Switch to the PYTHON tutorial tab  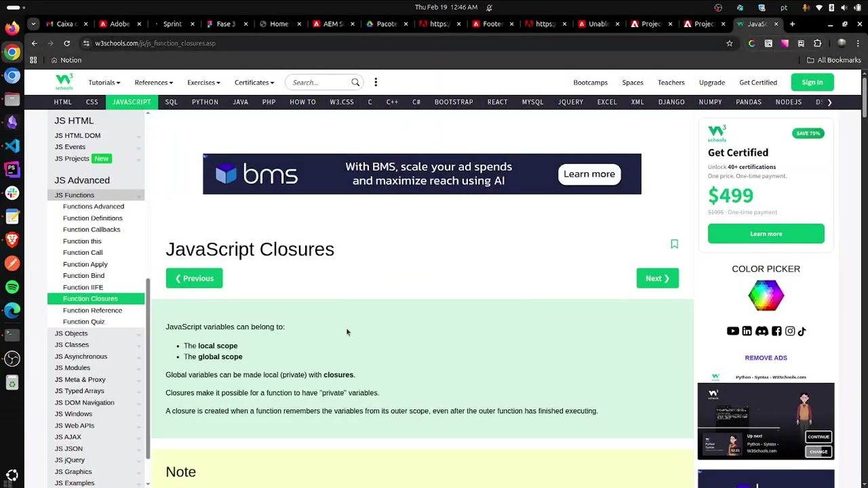point(205,102)
